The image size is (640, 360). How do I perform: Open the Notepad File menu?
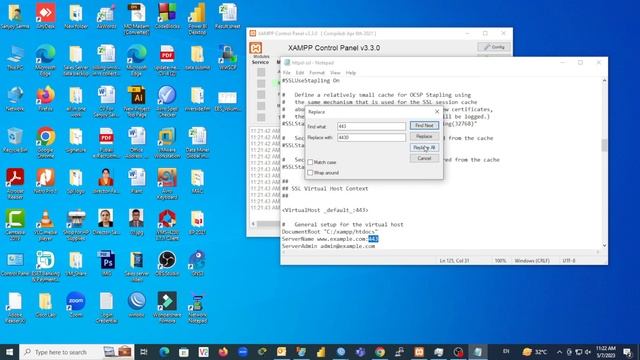coord(287,73)
